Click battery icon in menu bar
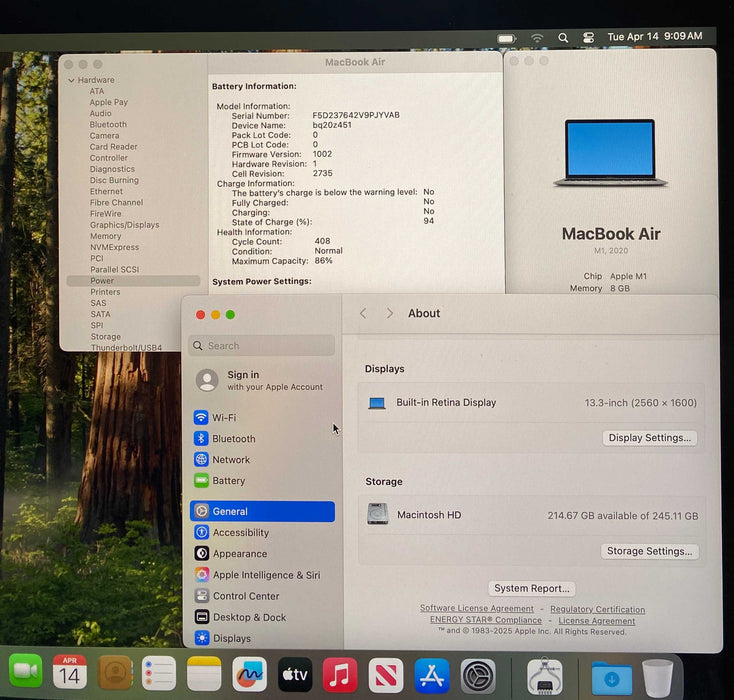This screenshot has height=700, width=734. click(506, 38)
